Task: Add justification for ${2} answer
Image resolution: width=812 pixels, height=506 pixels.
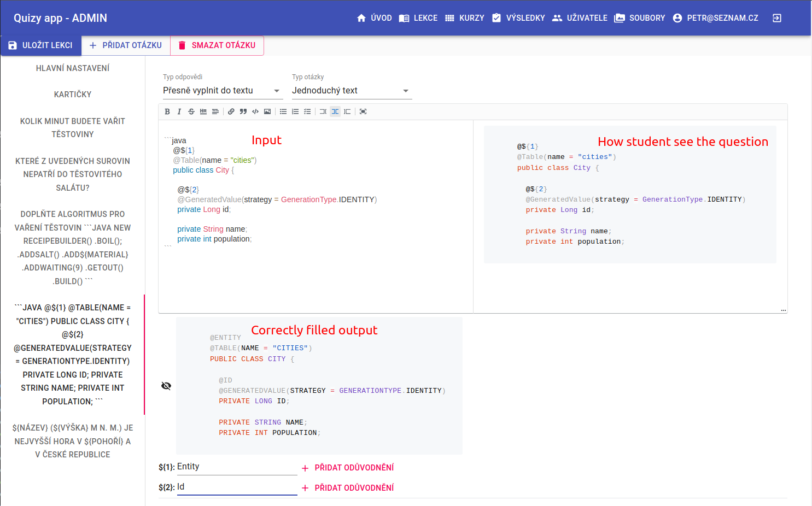Action: [348, 488]
